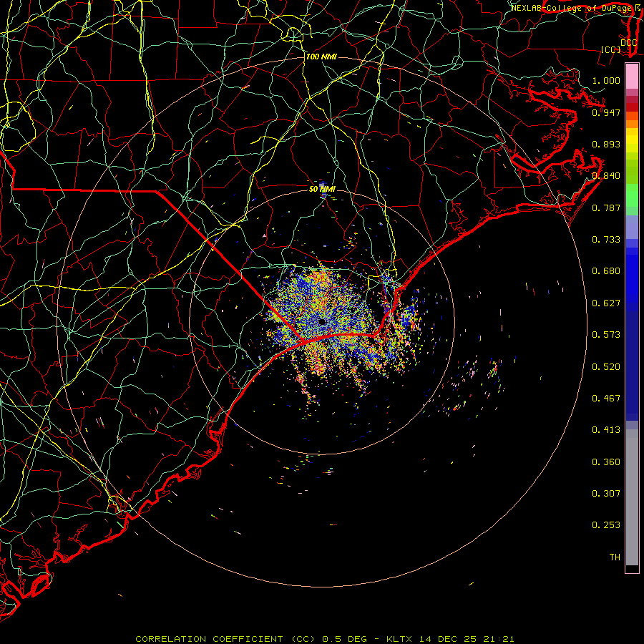The image size is (644, 644).
Task: Click the 50 NMI range ring label
Action: (x=323, y=189)
